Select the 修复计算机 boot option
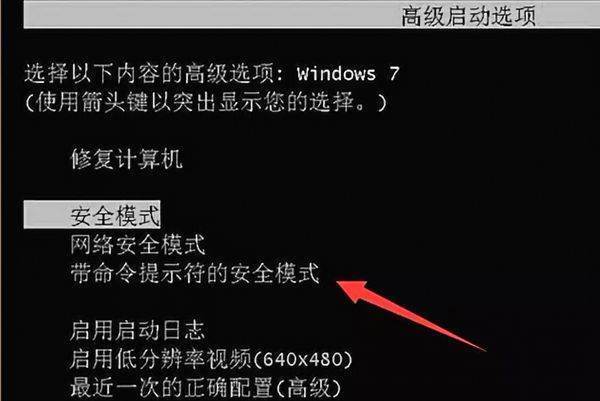 pyautogui.click(x=126, y=159)
